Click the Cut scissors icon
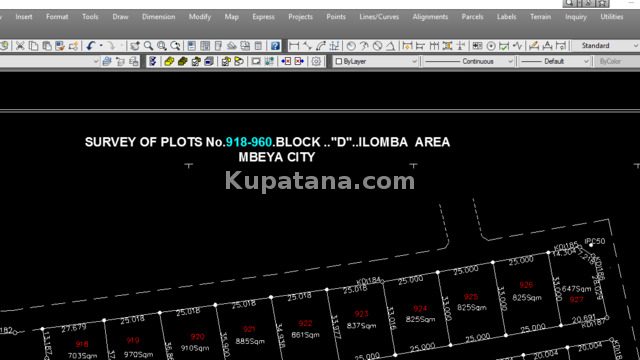640x360 pixels. (x=20, y=46)
